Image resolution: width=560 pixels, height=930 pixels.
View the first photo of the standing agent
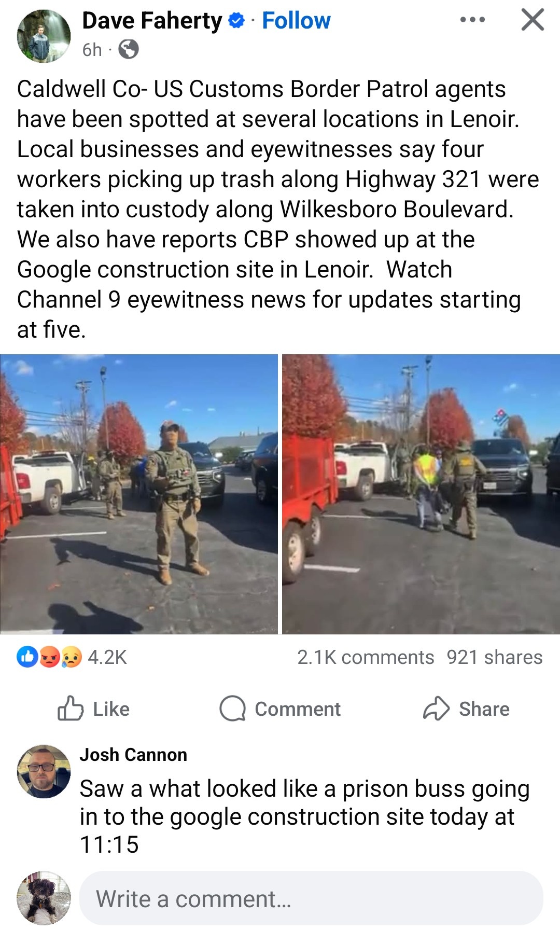click(x=139, y=494)
